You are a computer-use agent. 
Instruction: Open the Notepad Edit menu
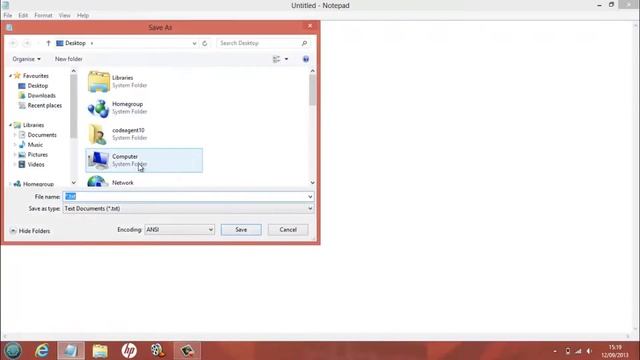pyautogui.click(x=23, y=16)
